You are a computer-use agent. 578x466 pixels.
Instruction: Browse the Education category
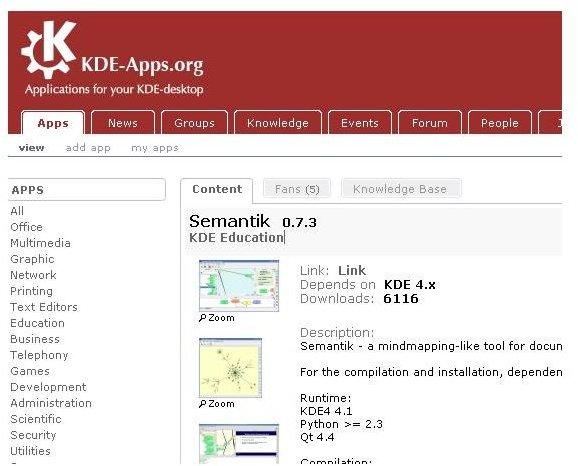(38, 323)
